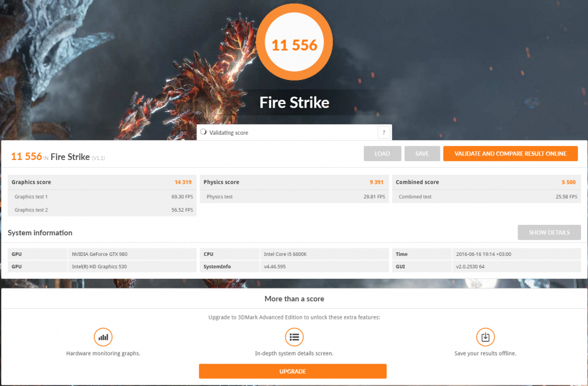Click GUI version v2.0.2530 64
This screenshot has height=386, width=588.
[x=470, y=267]
